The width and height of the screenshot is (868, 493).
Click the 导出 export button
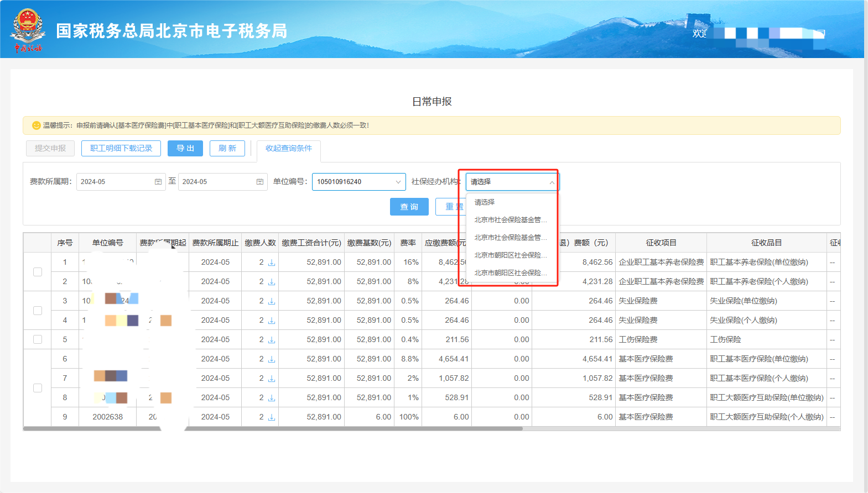tap(185, 148)
